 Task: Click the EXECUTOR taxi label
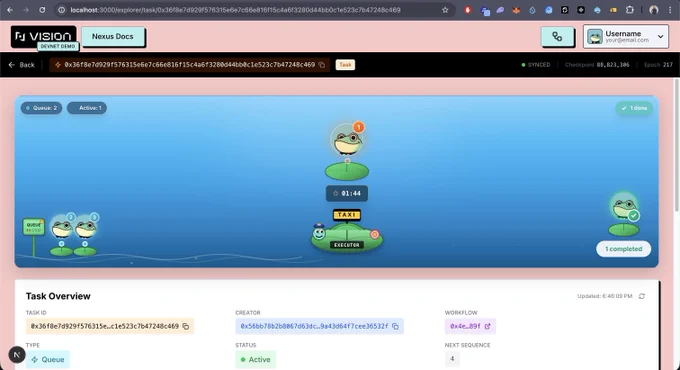click(x=347, y=245)
